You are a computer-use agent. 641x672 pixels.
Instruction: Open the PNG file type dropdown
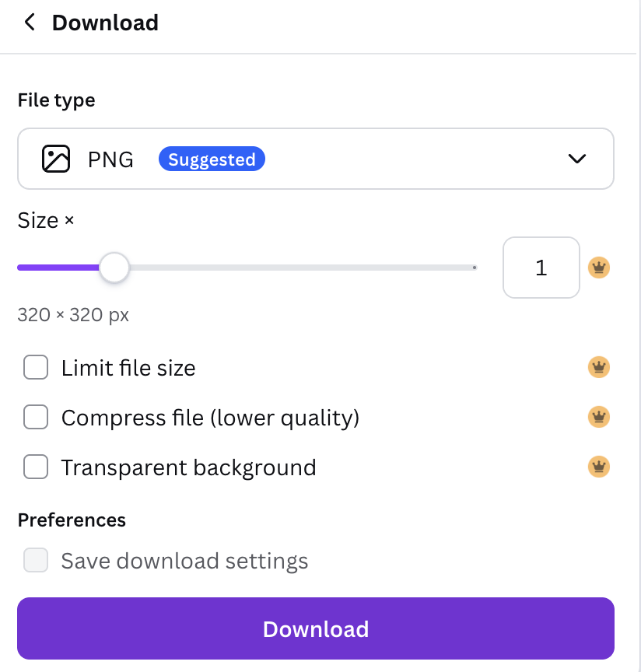click(x=315, y=159)
